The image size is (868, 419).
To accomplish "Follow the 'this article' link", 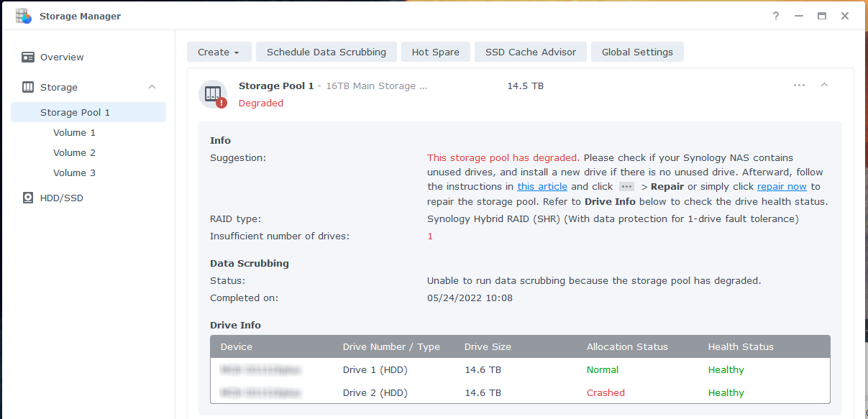I will click(542, 187).
